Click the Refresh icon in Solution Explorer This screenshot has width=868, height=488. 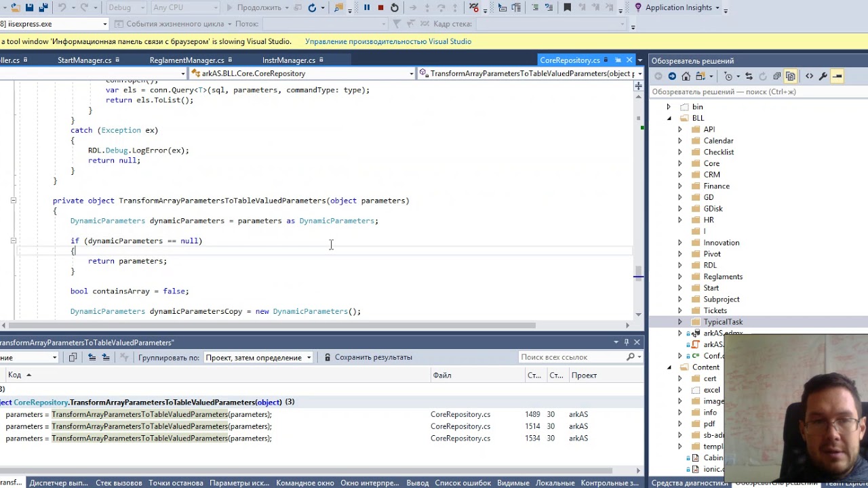tap(763, 76)
